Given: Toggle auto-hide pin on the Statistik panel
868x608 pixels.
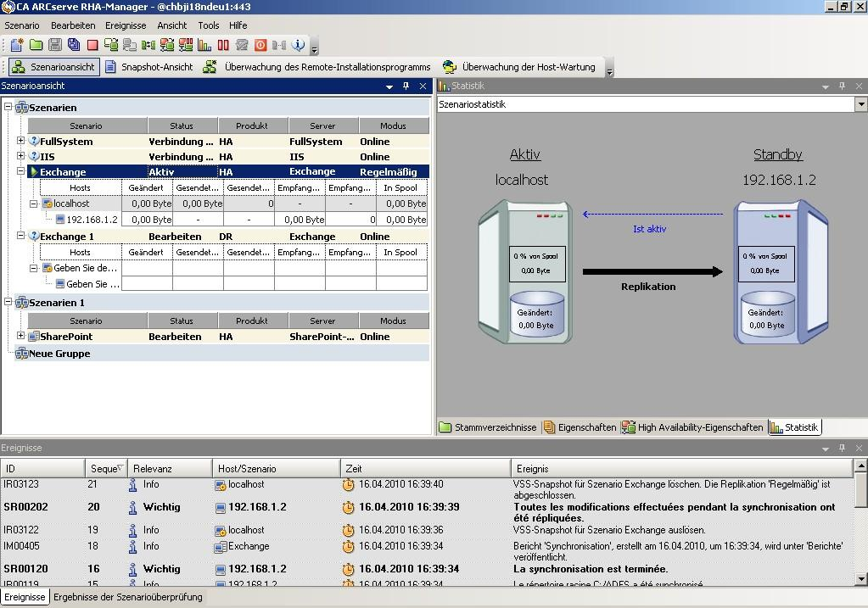Looking at the screenshot, I should (x=842, y=86).
